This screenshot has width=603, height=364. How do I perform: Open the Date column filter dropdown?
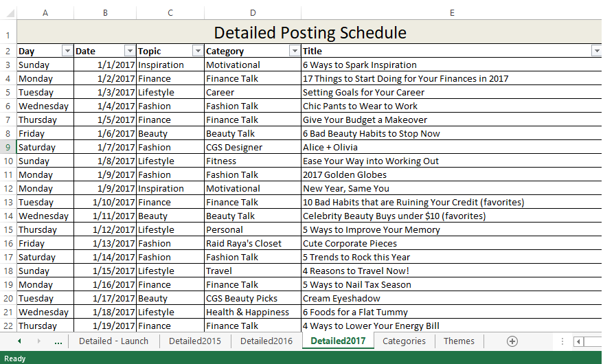coord(130,51)
